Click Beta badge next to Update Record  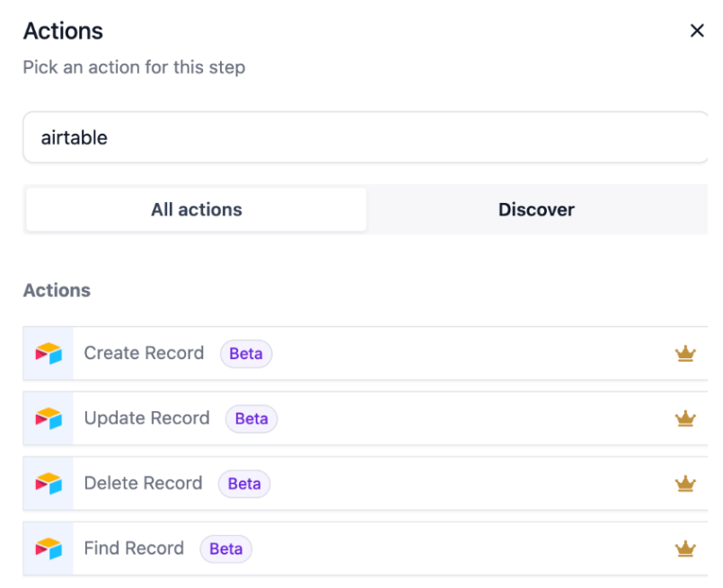(x=251, y=418)
